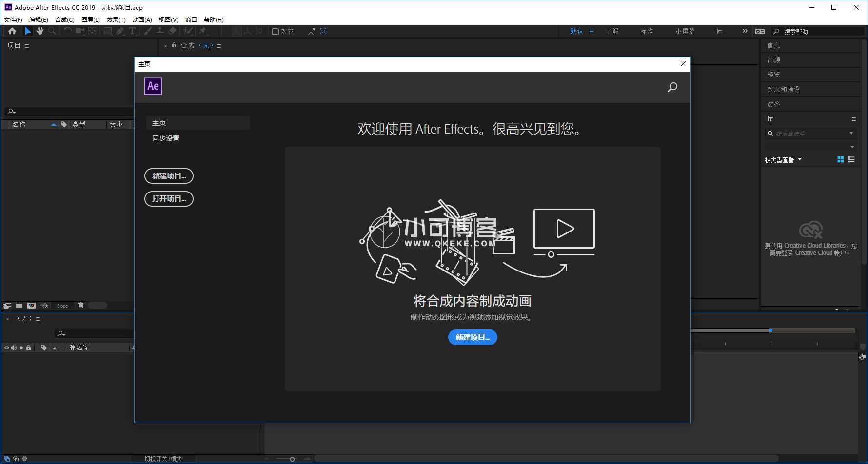Select the Rectangle shape tool
Screen dimensions: 868x464
pyautogui.click(x=108, y=31)
